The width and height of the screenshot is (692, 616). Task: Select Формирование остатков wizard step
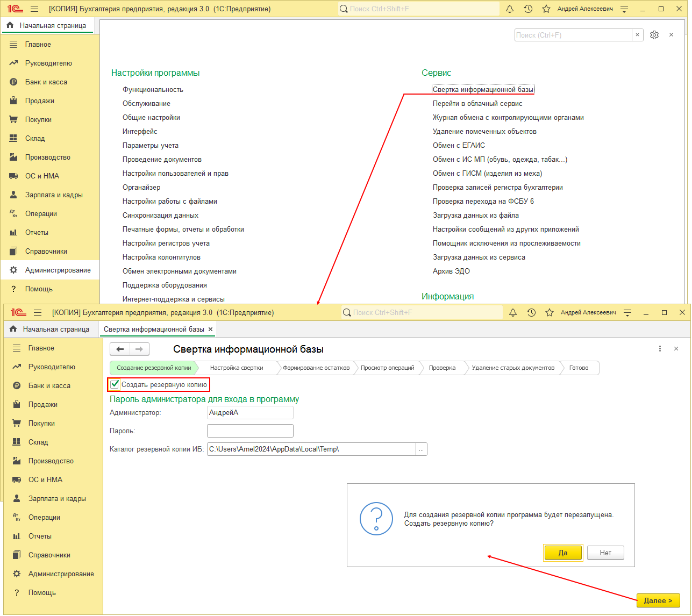tap(316, 368)
